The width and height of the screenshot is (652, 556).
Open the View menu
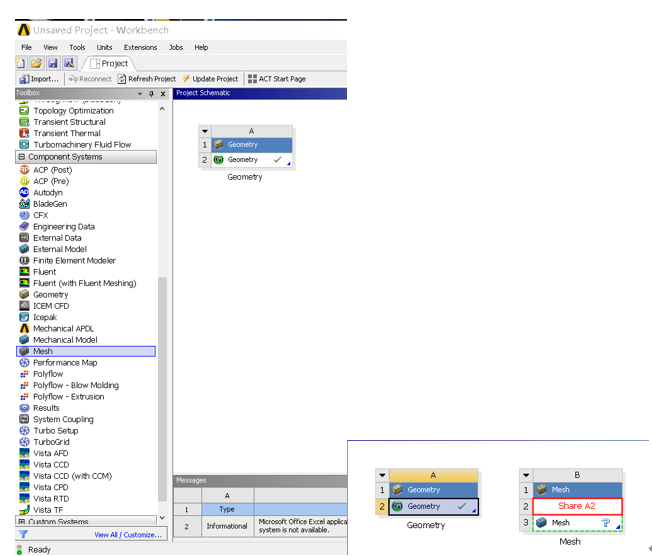point(50,47)
